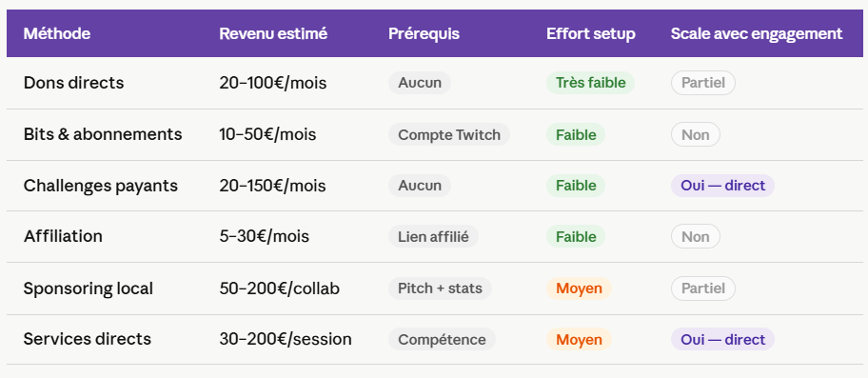Screen dimensions: 868x378
Task: Select the Prérequis column header
Action: click(424, 33)
